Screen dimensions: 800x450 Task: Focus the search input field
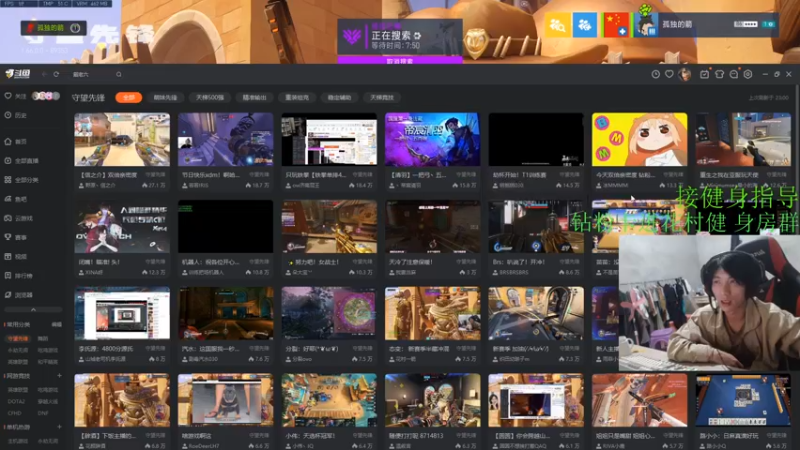point(93,74)
